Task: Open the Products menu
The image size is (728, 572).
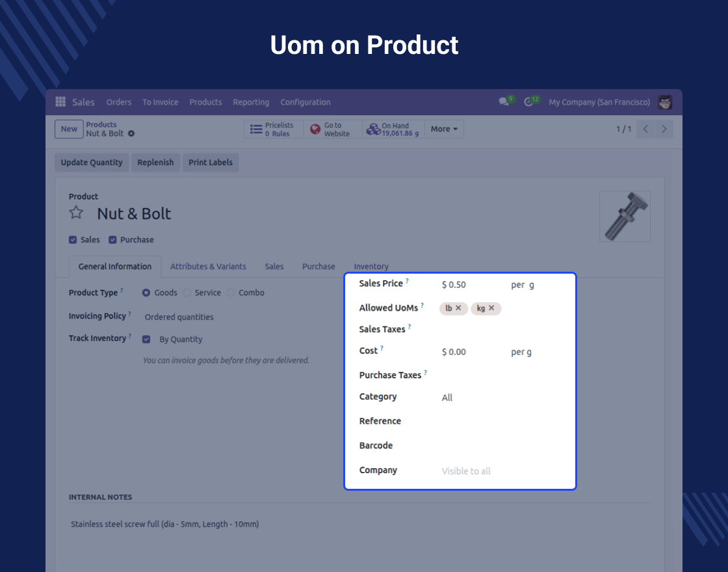Action: [x=205, y=102]
